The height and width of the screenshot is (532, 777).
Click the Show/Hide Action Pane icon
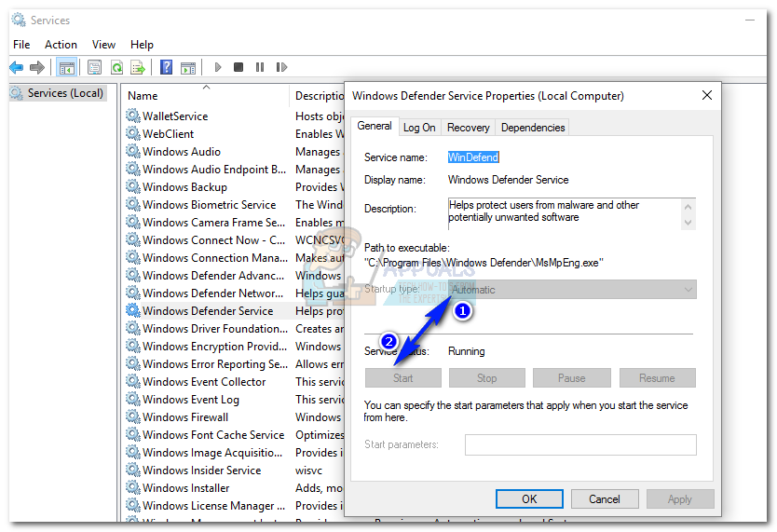[188, 67]
